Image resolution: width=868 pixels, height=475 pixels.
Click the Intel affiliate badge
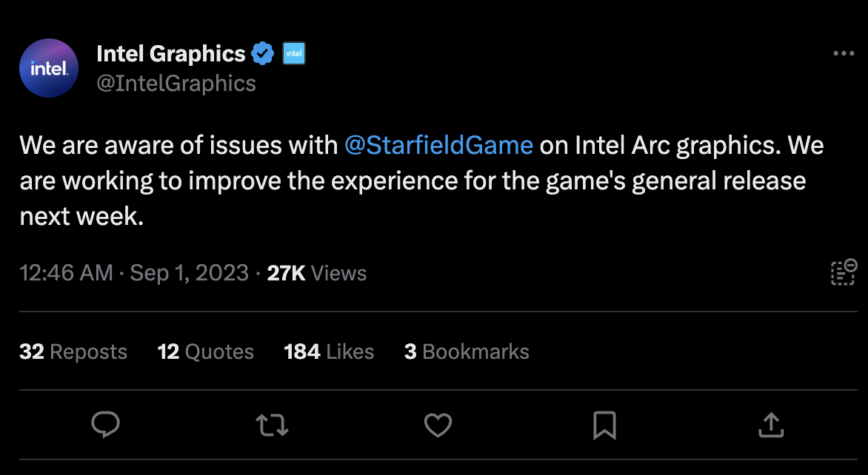294,53
